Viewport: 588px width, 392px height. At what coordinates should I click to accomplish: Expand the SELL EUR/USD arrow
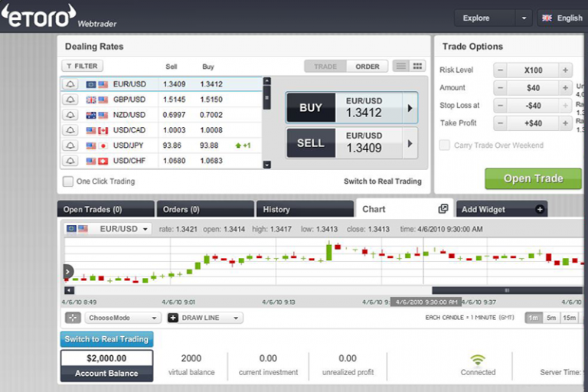point(410,143)
